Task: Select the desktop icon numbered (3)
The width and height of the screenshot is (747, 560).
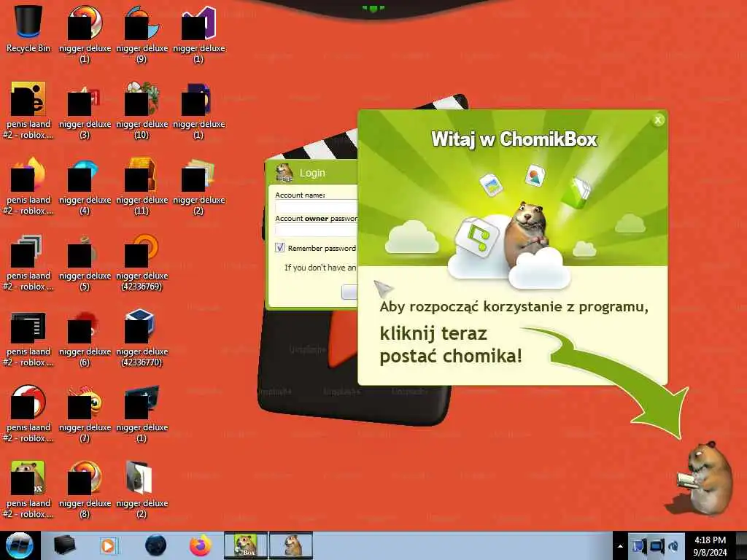Action: 85,111
